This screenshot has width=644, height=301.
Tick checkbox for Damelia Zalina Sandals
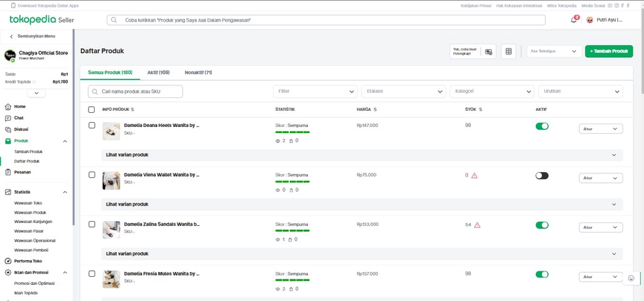click(x=92, y=224)
